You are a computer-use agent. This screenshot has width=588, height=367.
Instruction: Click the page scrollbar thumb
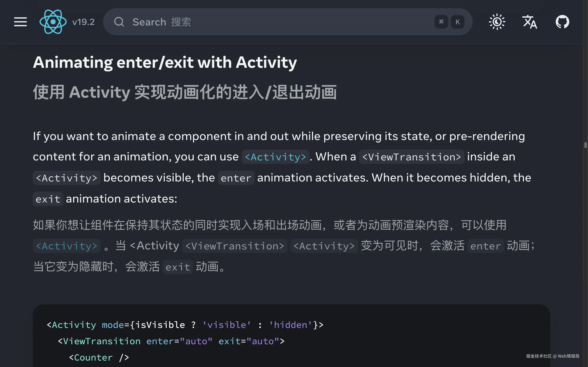coord(585,145)
